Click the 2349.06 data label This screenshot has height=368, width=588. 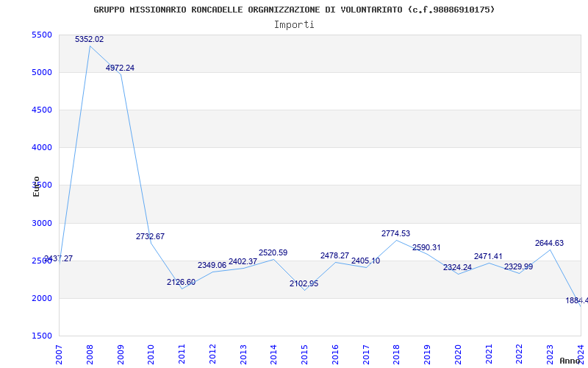(212, 265)
